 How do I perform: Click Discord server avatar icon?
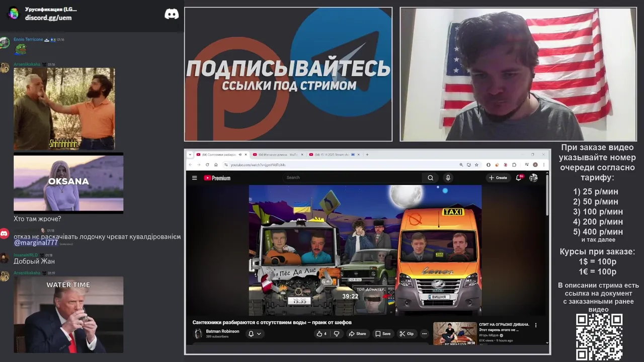tap(14, 13)
